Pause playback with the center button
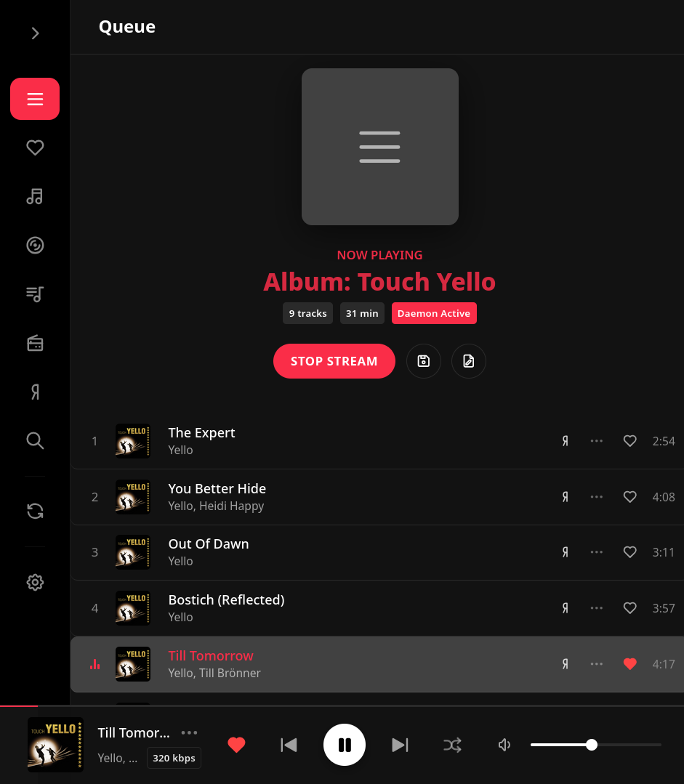Screen dimensions: 684x784 [x=345, y=745]
